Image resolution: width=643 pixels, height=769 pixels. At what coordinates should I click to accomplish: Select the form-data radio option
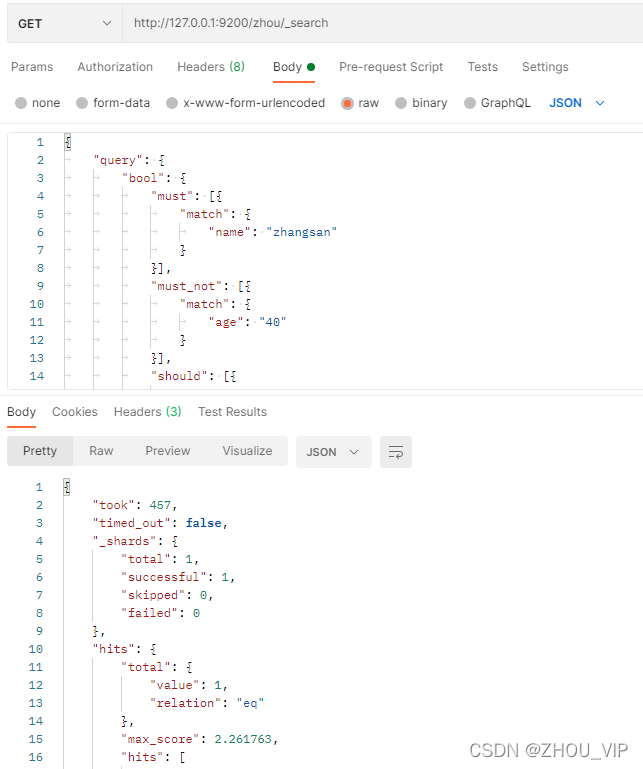pyautogui.click(x=82, y=103)
